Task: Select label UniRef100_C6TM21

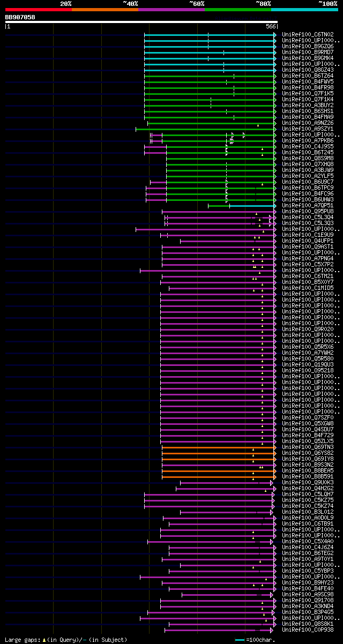Action: tap(309, 276)
